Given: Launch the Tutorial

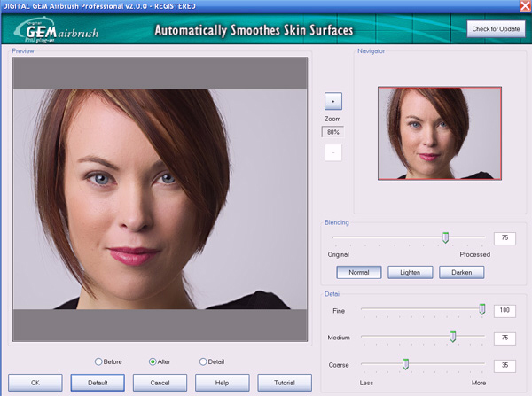Looking at the screenshot, I should click(x=285, y=383).
